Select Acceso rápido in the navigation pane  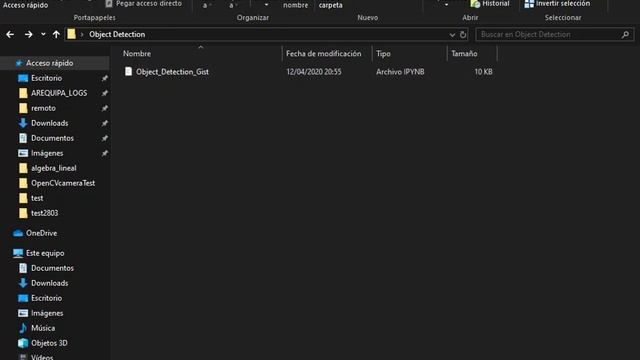click(x=49, y=63)
